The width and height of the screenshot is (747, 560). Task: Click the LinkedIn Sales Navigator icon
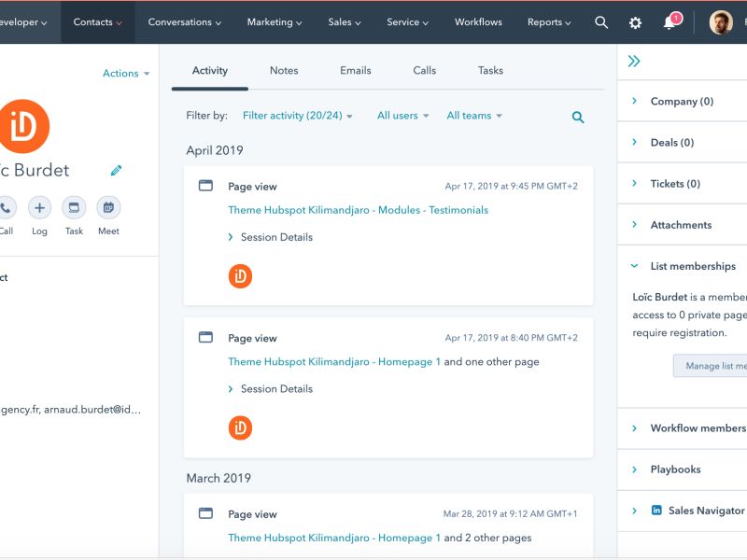656,510
